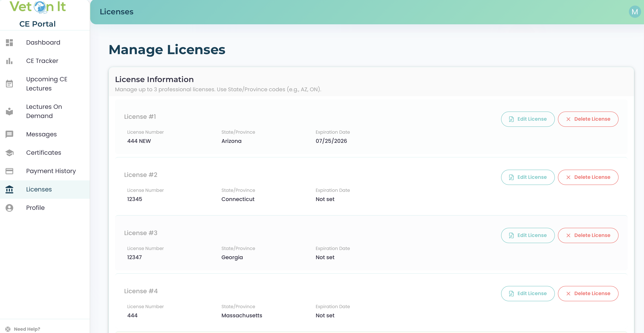
Task: Click the Certificates graduation cap icon
Action: pos(9,153)
